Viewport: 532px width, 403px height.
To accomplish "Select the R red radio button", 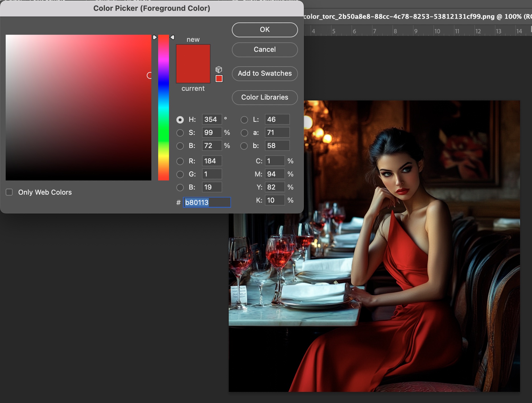I will click(x=180, y=161).
